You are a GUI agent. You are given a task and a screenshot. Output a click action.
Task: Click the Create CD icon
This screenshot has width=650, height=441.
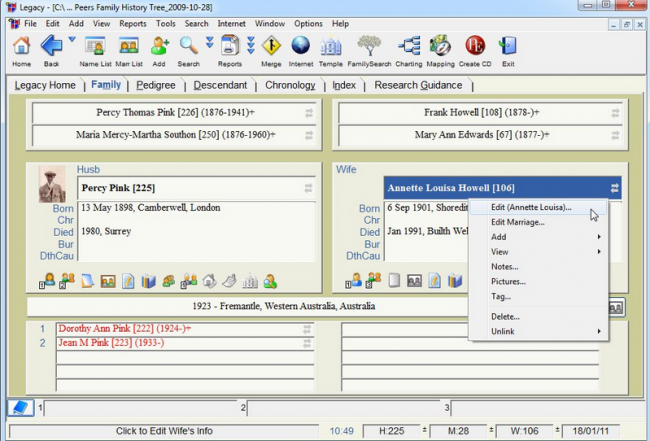(475, 48)
